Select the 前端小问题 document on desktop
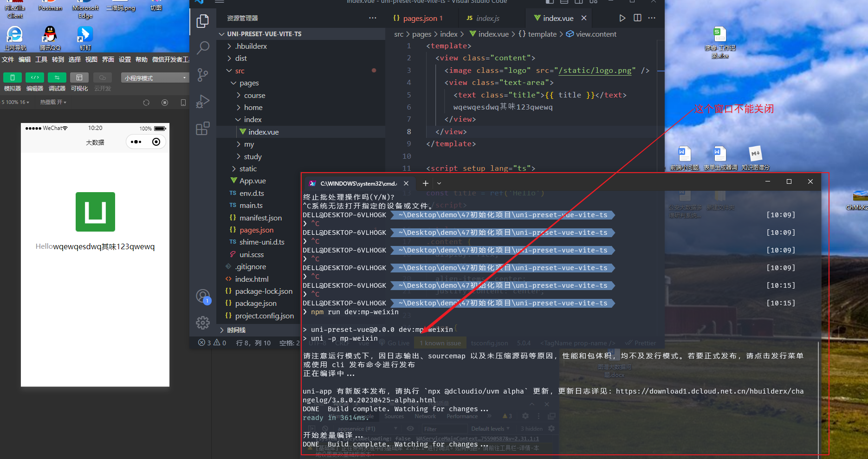 click(685, 158)
